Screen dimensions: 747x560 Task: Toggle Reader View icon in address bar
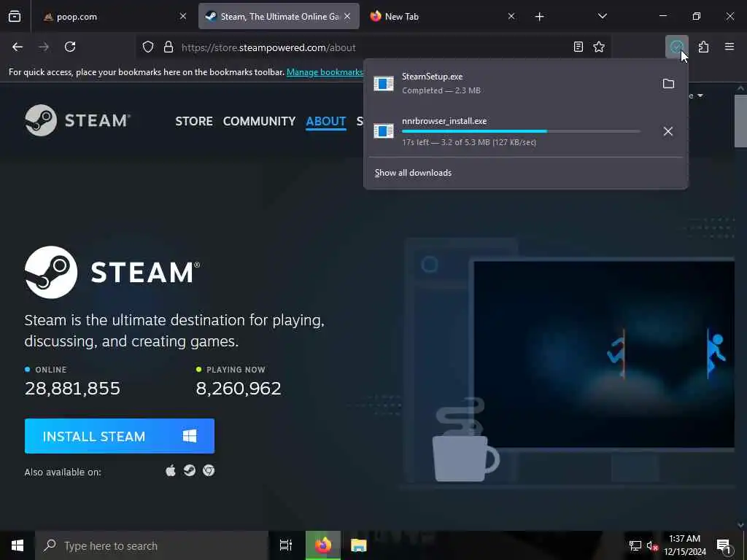[x=578, y=47]
